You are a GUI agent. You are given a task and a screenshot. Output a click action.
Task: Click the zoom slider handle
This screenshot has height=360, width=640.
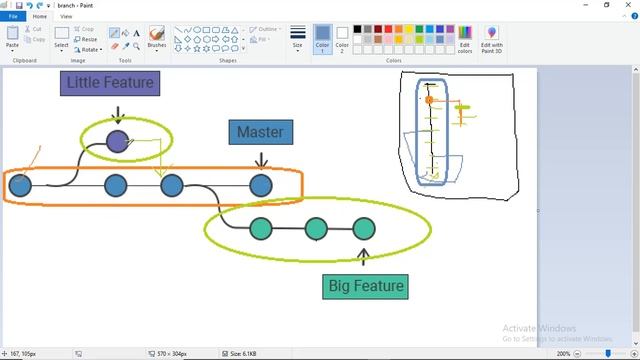(x=608, y=353)
